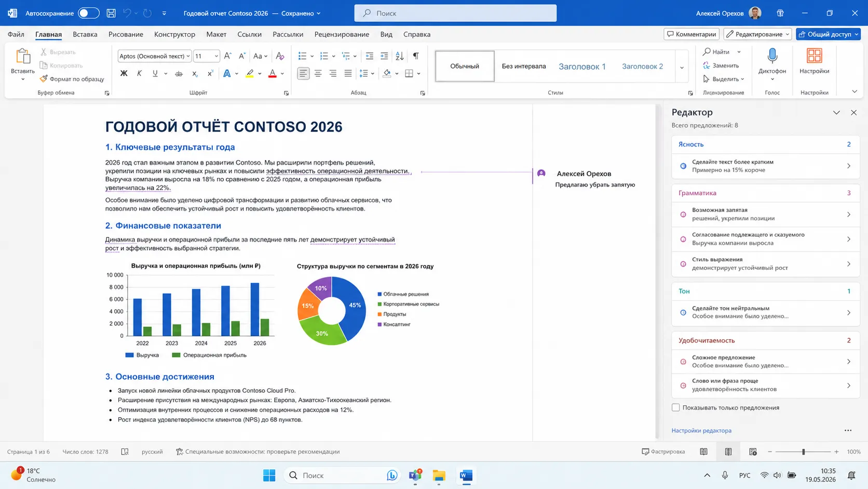Switch to the Вставка tab

[85, 34]
